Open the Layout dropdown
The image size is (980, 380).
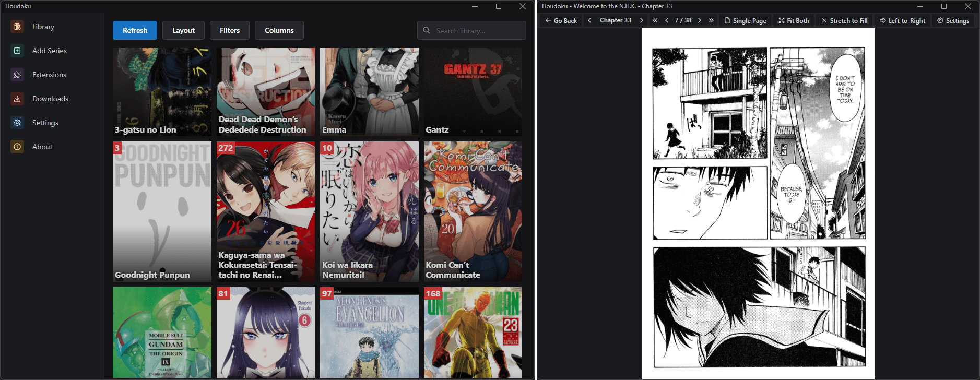tap(183, 30)
